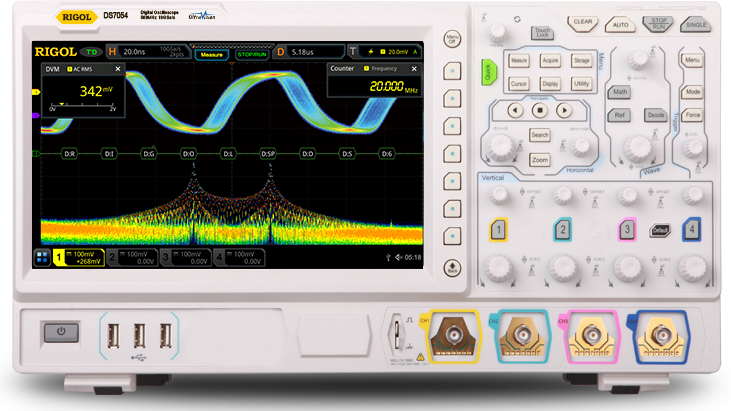Tap the yellow channel 1 ground marker

(36, 92)
